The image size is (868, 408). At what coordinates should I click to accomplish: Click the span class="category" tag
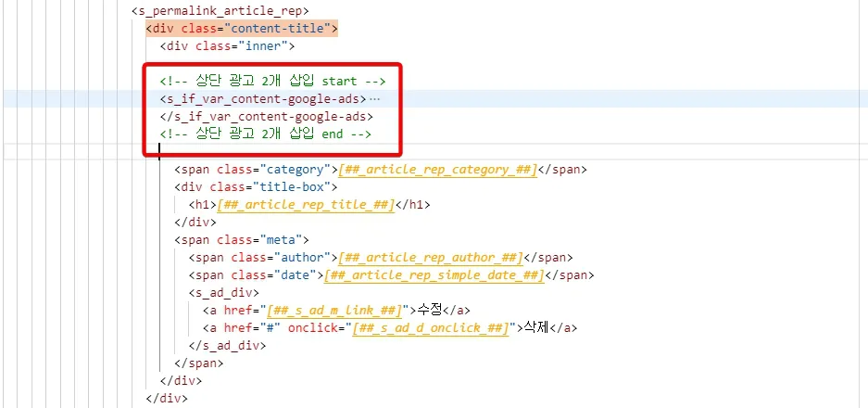pos(257,169)
